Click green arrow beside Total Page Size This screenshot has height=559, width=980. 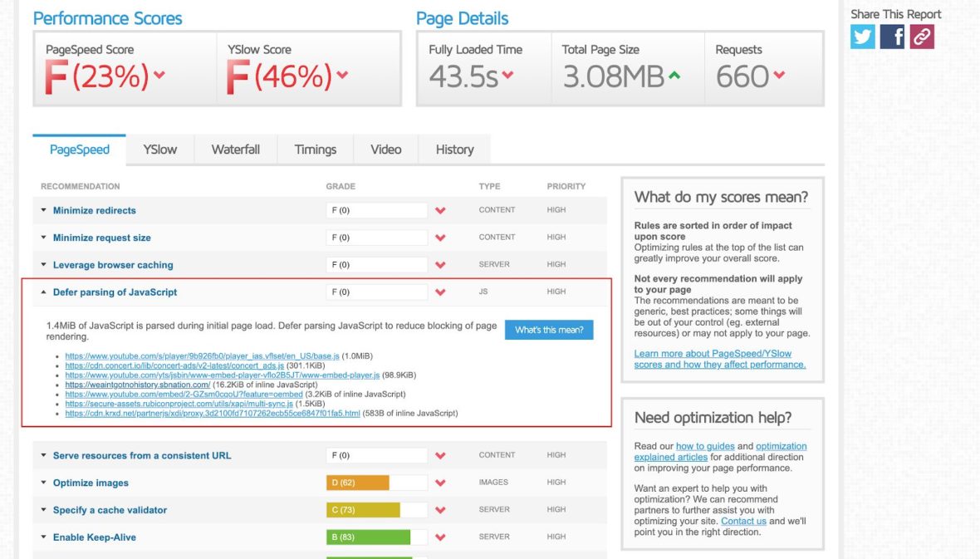coord(674,76)
